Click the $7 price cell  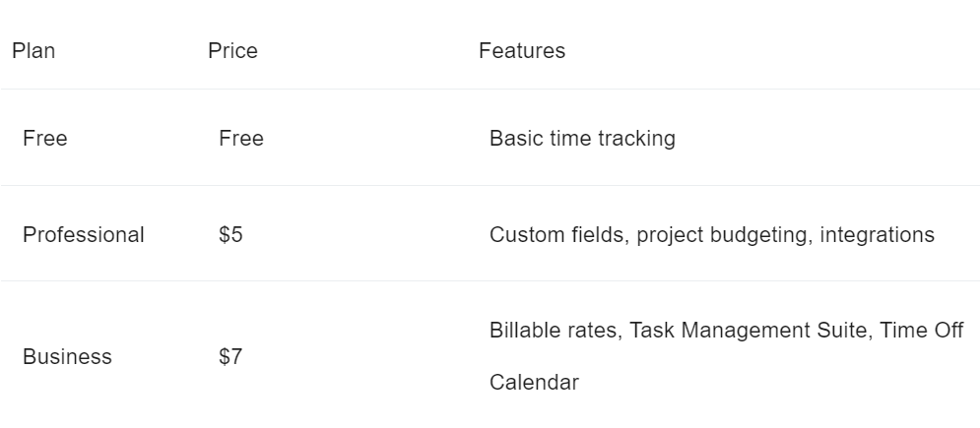click(x=230, y=356)
